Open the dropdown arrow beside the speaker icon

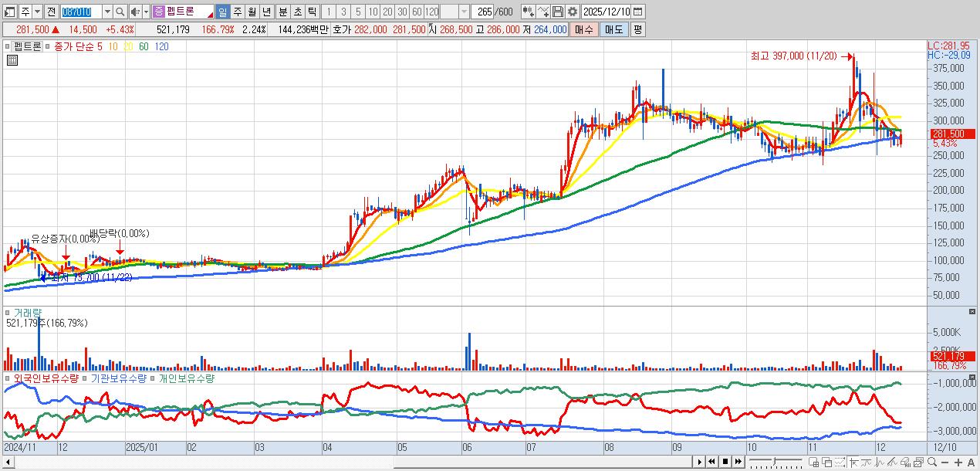(147, 12)
